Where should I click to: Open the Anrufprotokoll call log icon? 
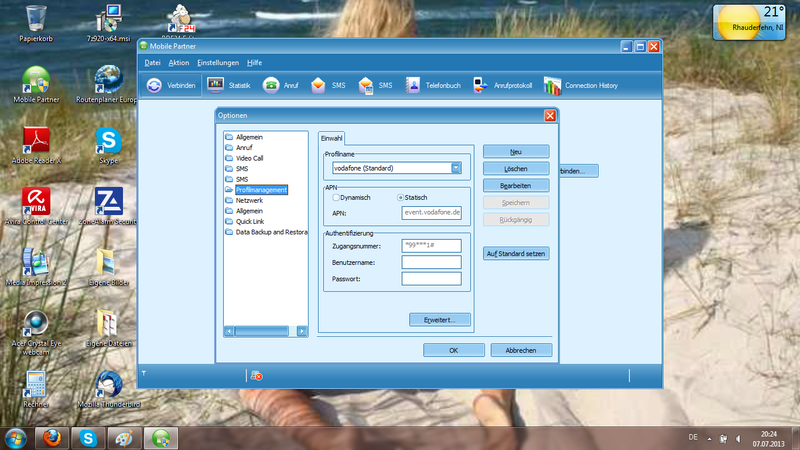pos(480,86)
